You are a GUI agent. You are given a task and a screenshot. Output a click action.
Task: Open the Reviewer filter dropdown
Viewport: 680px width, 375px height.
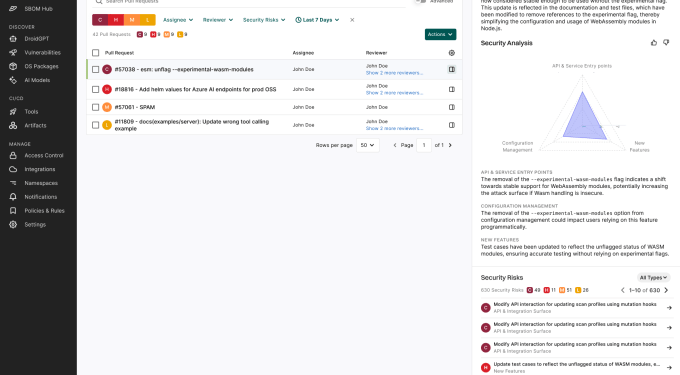pos(218,20)
